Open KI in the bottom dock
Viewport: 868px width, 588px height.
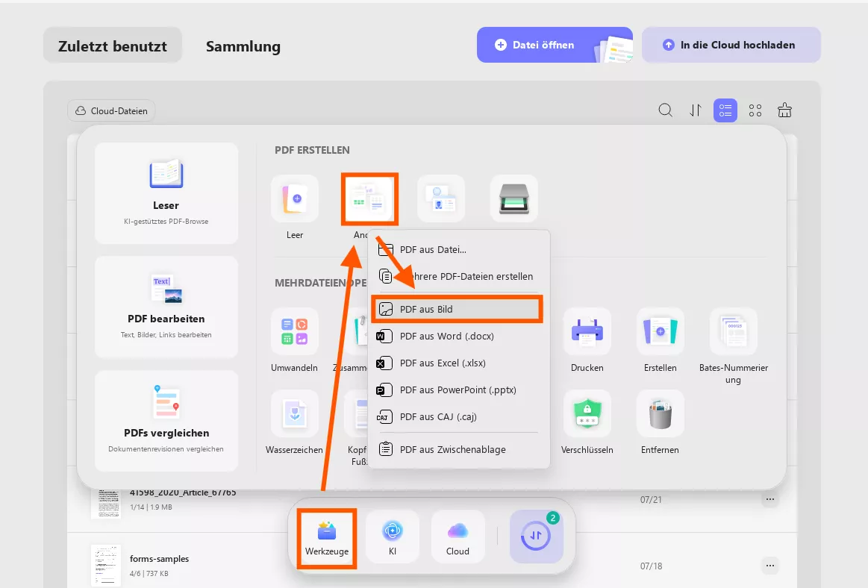coord(393,537)
